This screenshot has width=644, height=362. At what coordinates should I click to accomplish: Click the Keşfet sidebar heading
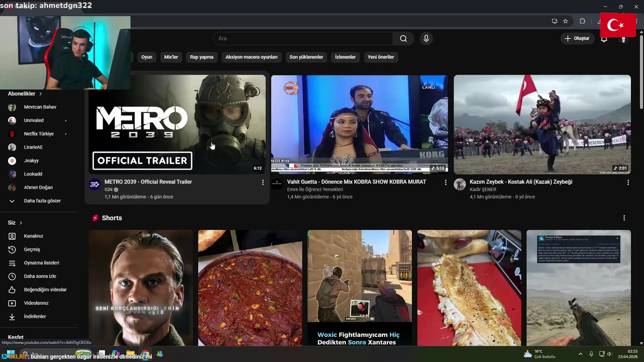point(16,337)
